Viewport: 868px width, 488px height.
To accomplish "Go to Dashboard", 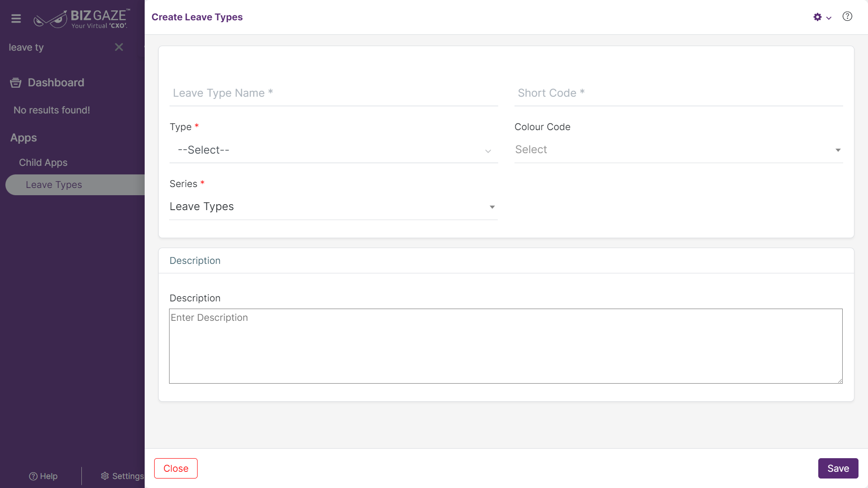I will click(x=56, y=83).
